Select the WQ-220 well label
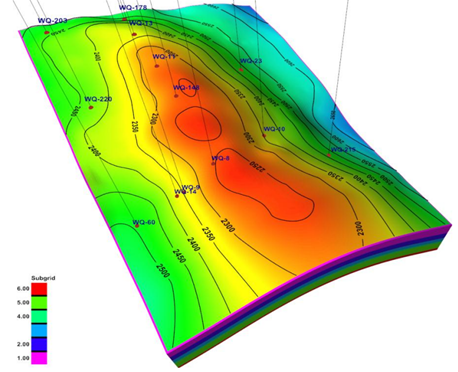 98,99
